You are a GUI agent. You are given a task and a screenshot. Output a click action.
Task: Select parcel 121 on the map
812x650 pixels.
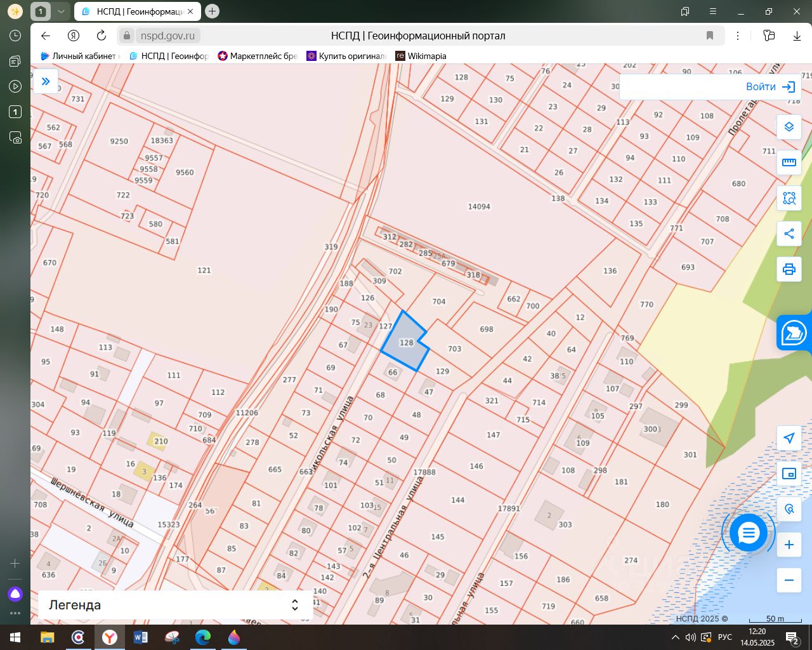point(204,270)
